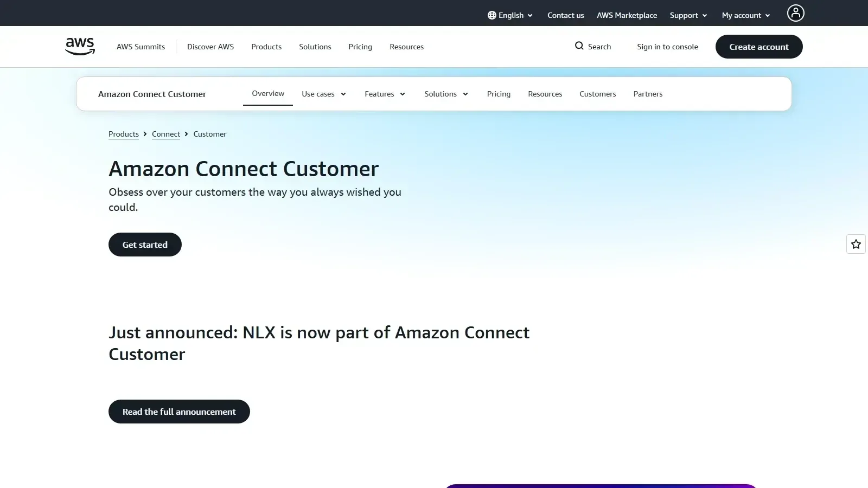
Task: Expand the Solutions dropdown in product nav
Action: (446, 94)
